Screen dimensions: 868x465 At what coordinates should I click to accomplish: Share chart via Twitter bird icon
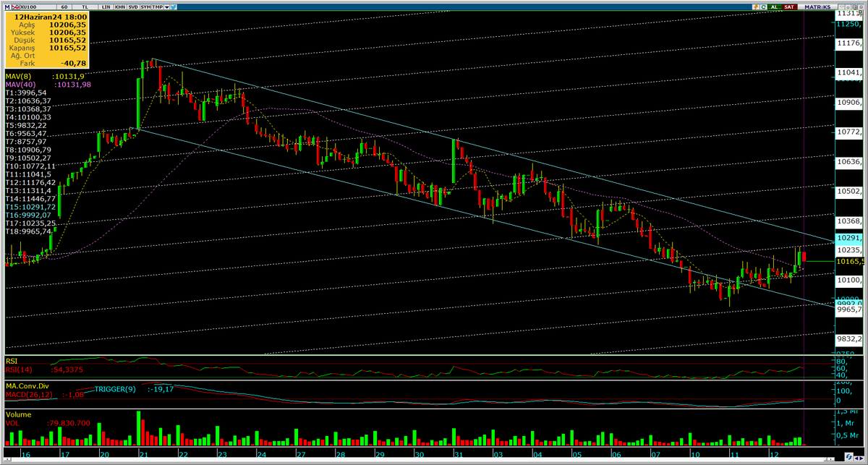point(174,7)
